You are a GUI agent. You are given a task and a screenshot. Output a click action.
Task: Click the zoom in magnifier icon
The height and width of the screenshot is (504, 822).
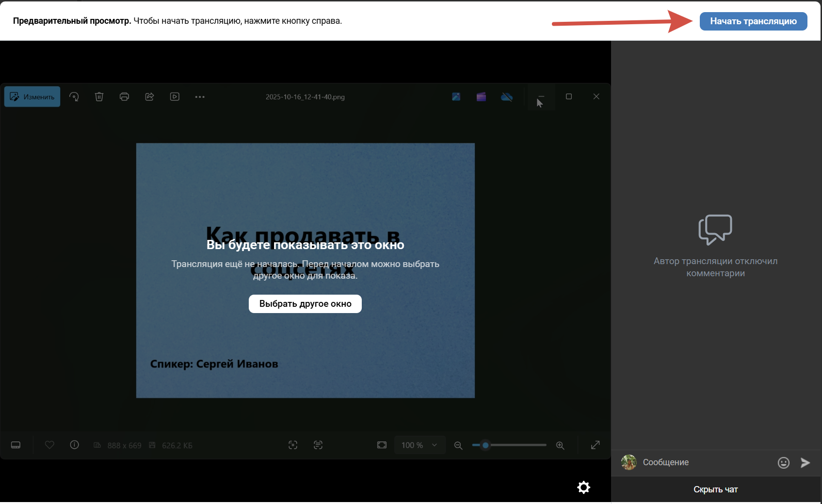(560, 445)
